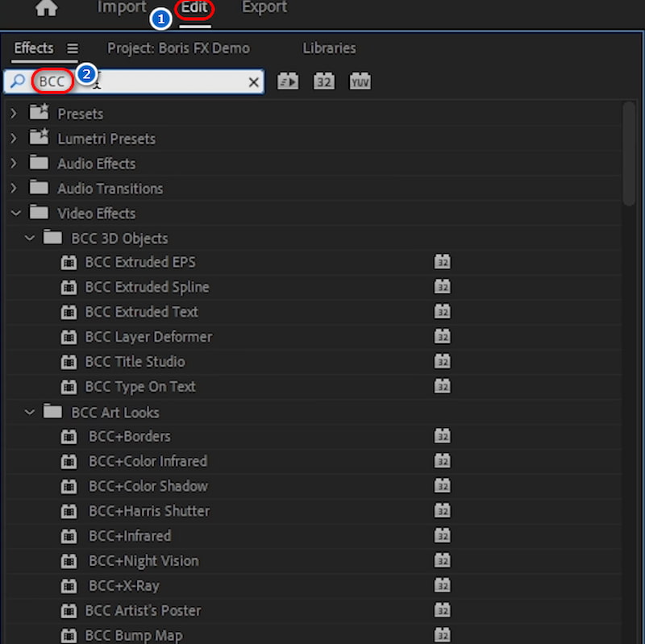Switch to the Import tab
Screen dimensions: 645x644
tap(122, 7)
